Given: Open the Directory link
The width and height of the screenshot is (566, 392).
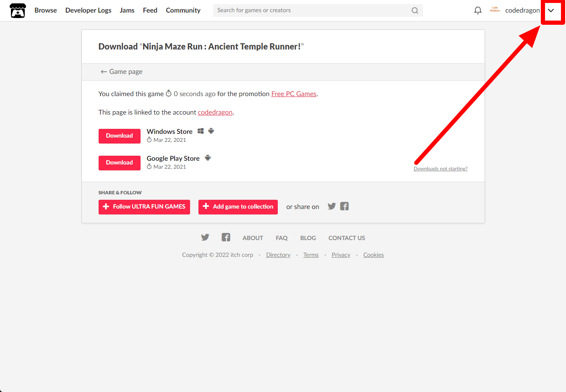Looking at the screenshot, I should (x=278, y=255).
